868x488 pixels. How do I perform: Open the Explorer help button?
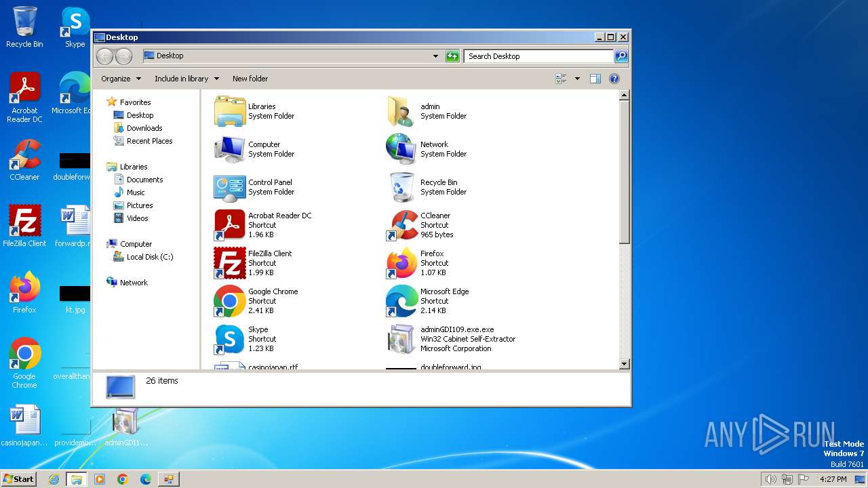pos(614,79)
